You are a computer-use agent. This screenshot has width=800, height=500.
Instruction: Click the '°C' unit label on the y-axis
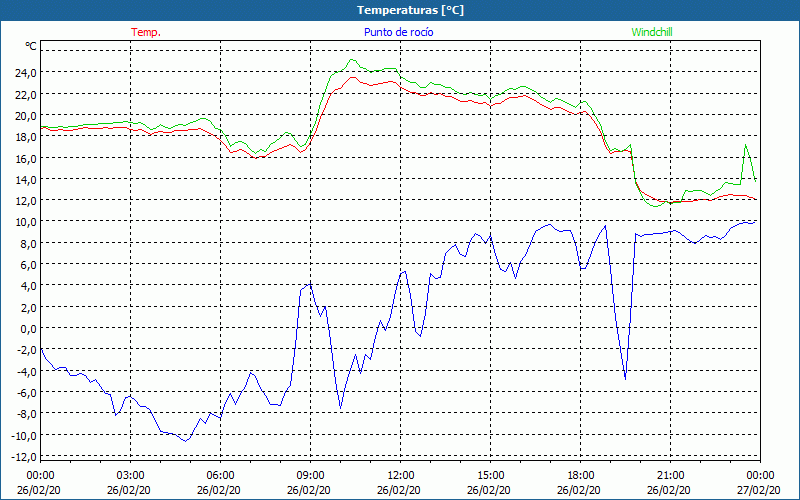click(x=31, y=46)
